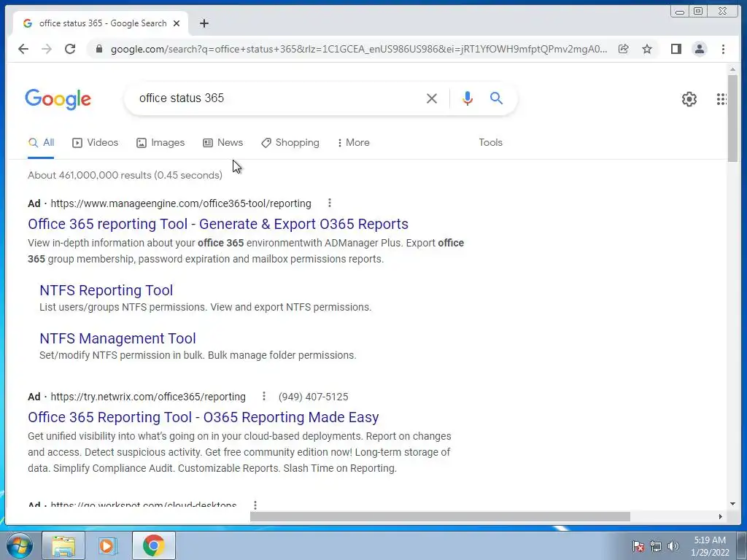Share this page from address bar
The image size is (747, 560).
[x=623, y=49]
